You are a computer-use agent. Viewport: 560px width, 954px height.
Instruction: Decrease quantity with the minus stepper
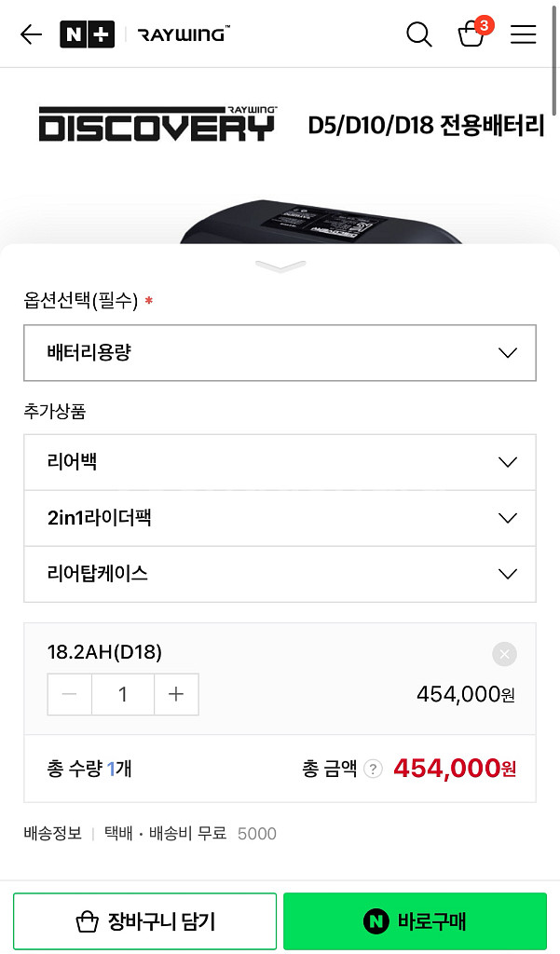coord(69,694)
